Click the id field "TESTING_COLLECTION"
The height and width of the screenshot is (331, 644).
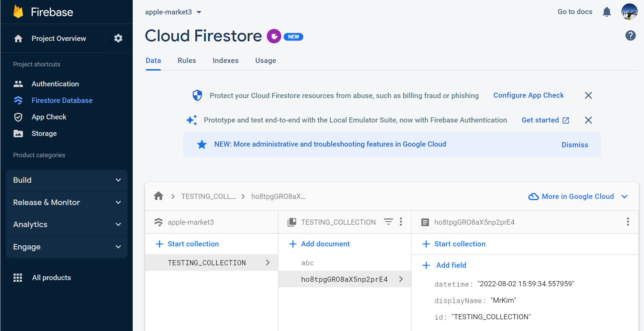click(491, 317)
